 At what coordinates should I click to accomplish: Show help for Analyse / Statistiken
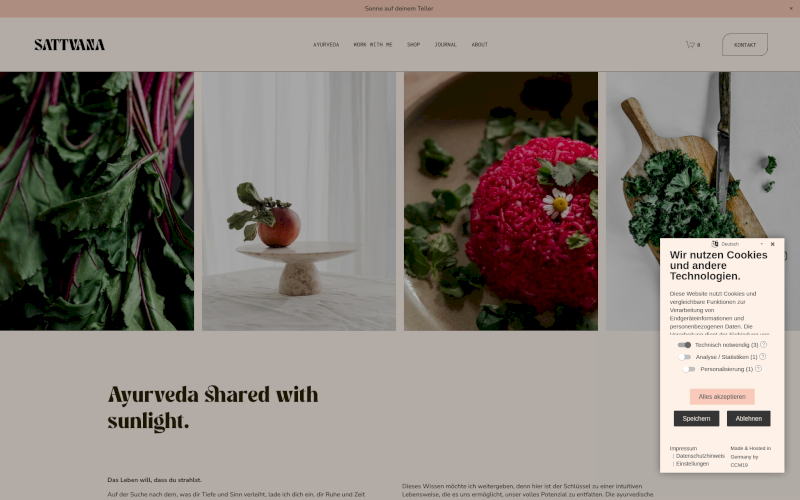click(762, 357)
